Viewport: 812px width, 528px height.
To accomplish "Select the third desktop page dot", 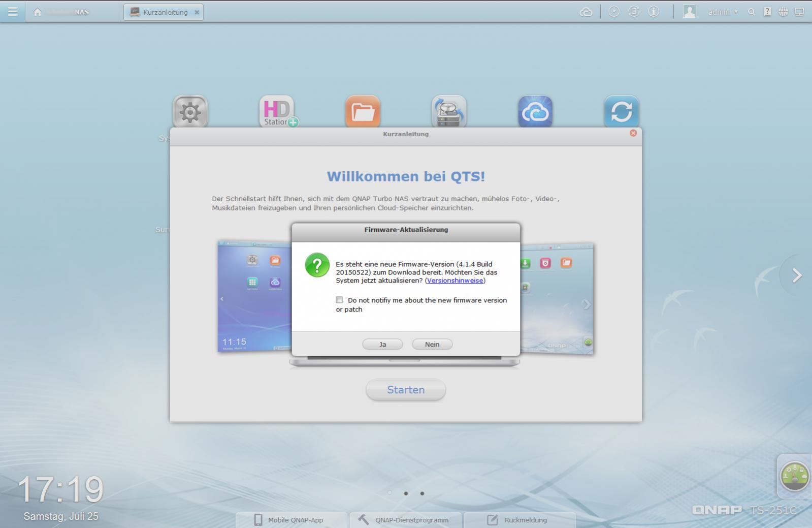I will 422,493.
